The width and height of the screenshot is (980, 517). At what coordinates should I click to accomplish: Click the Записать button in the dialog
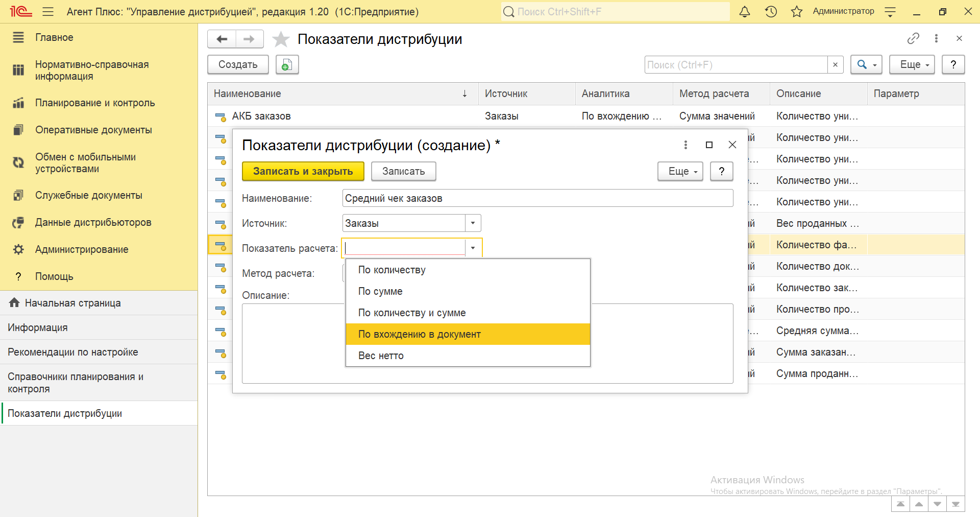(x=404, y=172)
